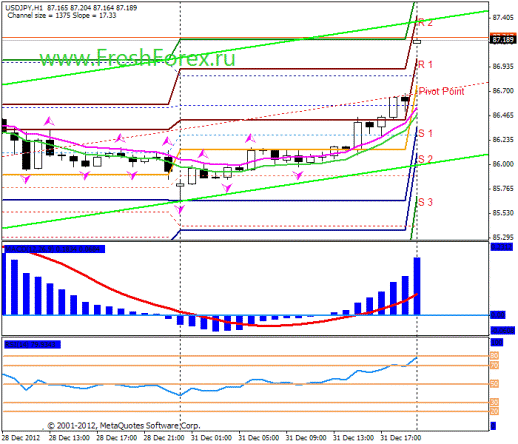Image resolution: width=518 pixels, height=444 pixels.
Task: Click the RSI 100 scale value
Action: pyautogui.click(x=497, y=342)
